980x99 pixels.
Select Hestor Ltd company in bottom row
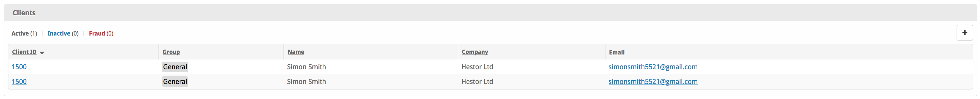coord(477,81)
